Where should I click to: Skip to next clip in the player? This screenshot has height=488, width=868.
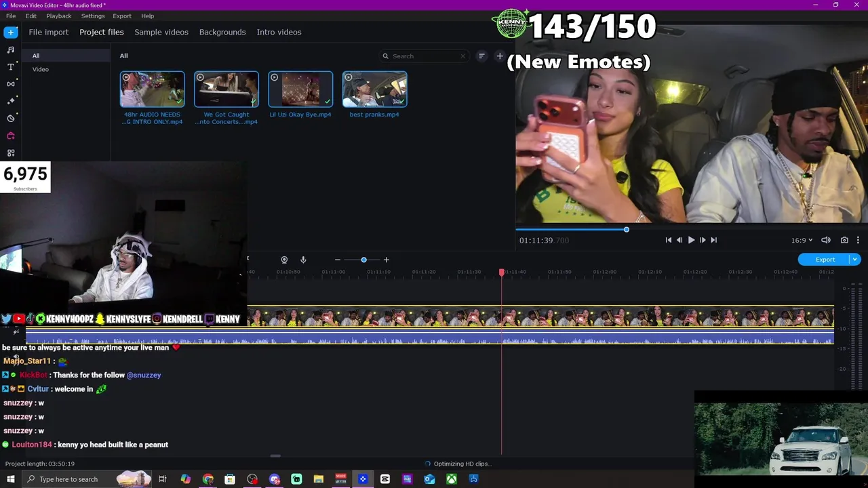click(714, 240)
